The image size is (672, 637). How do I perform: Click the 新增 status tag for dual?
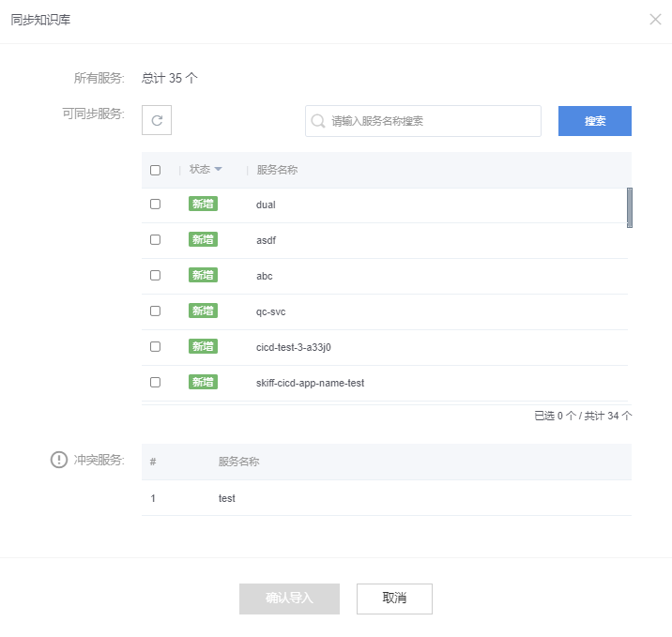click(203, 204)
